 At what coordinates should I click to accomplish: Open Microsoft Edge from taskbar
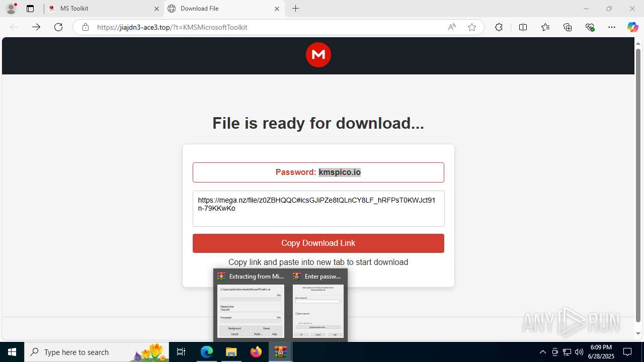(x=207, y=352)
